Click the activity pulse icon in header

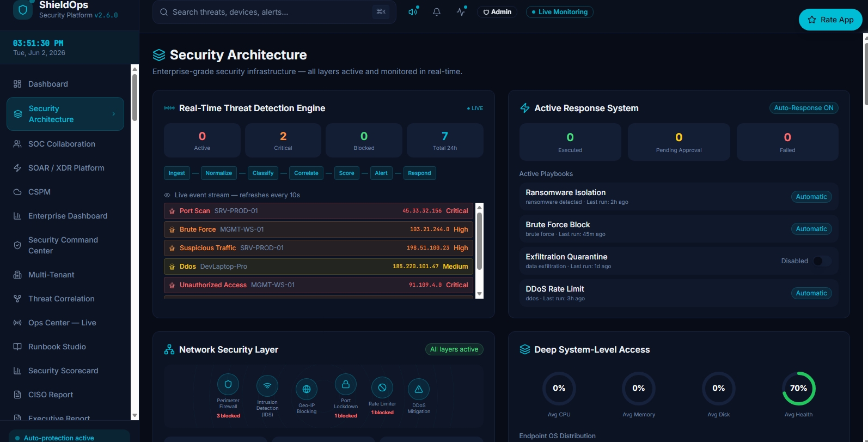[x=461, y=11]
